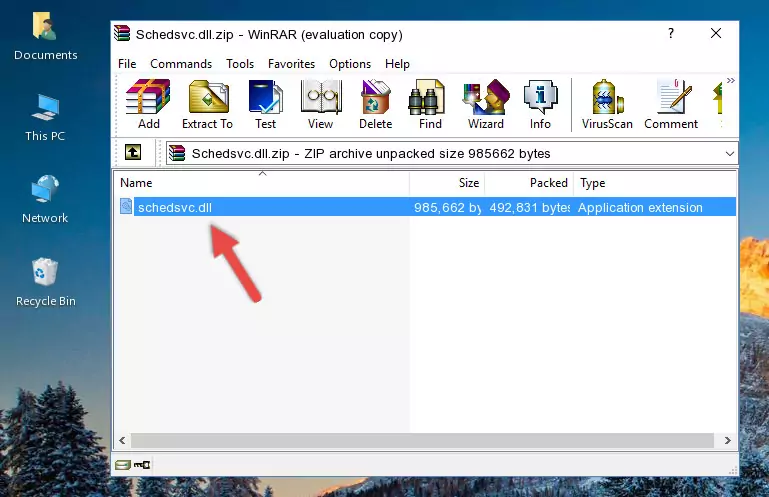Screen dimensions: 769x497
Task: Open the Tools menu
Action: point(240,64)
